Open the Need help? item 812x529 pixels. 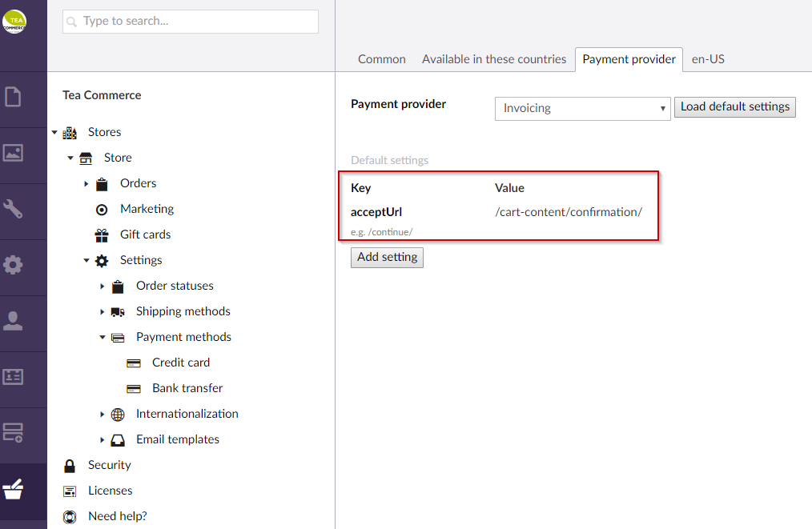click(x=118, y=516)
